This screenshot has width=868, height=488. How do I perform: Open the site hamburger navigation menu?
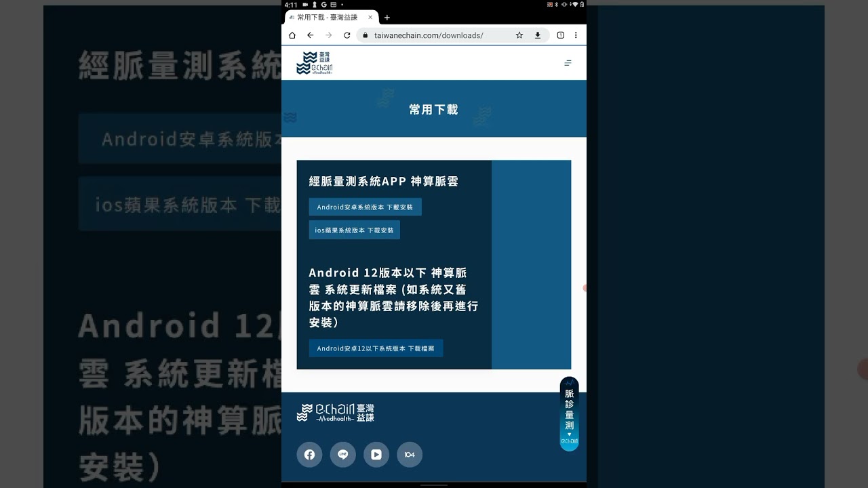(567, 62)
